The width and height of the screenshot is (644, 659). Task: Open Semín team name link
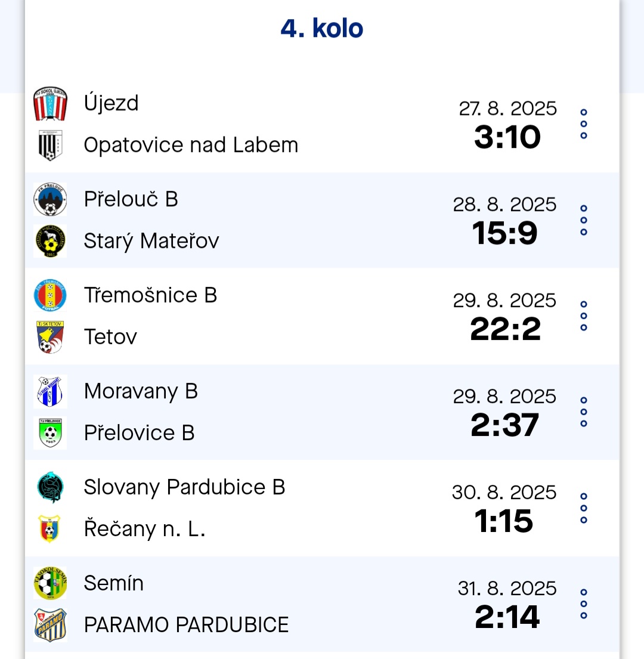coord(114,583)
